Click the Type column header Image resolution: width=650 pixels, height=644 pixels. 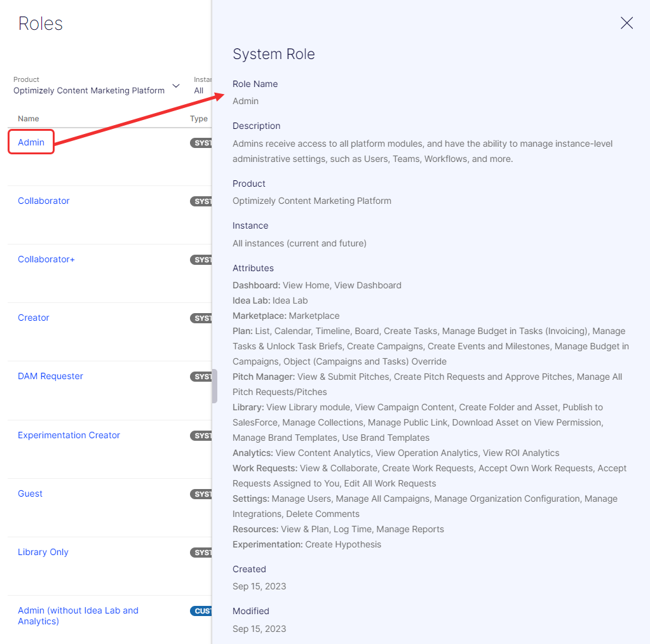pos(198,119)
